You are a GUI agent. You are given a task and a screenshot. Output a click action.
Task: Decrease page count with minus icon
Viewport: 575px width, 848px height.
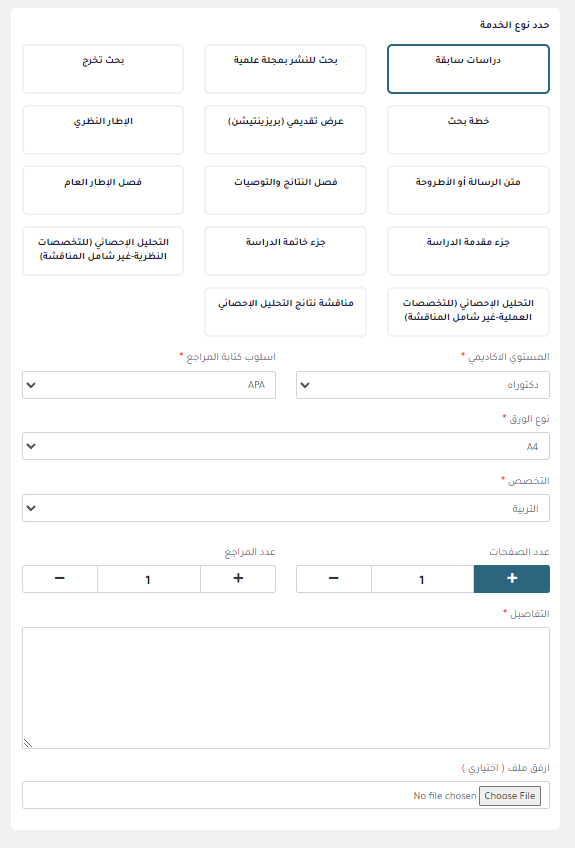(x=334, y=579)
